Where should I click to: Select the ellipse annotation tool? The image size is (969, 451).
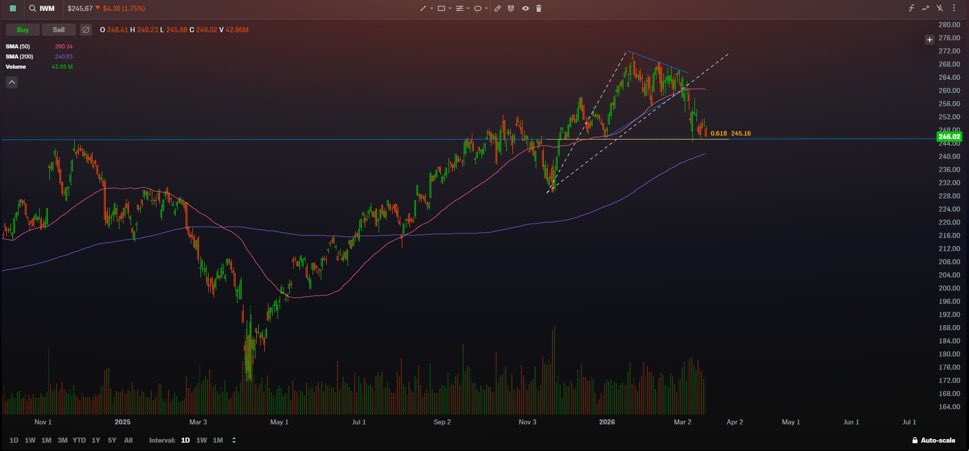pyautogui.click(x=478, y=8)
